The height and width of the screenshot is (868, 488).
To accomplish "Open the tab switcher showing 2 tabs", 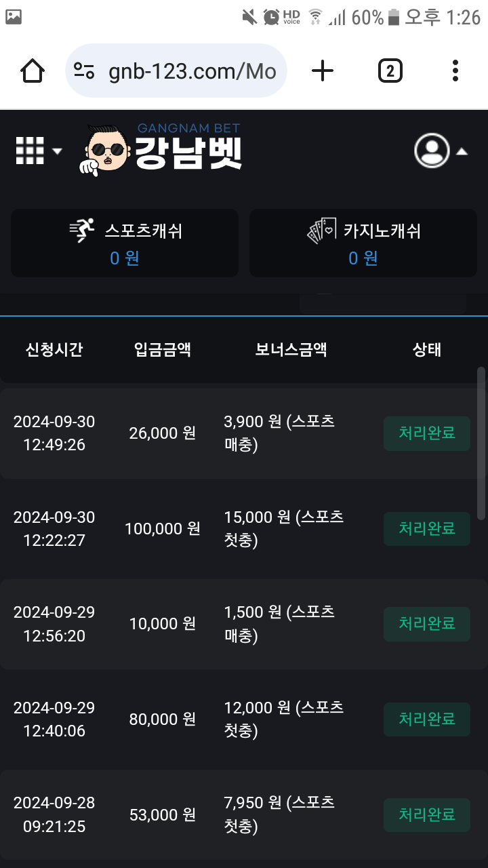I will point(390,71).
